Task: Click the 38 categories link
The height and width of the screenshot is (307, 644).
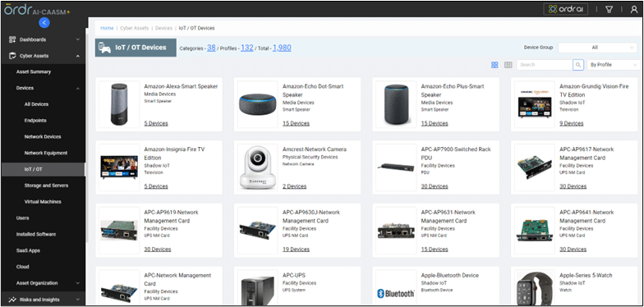Action: tap(211, 48)
